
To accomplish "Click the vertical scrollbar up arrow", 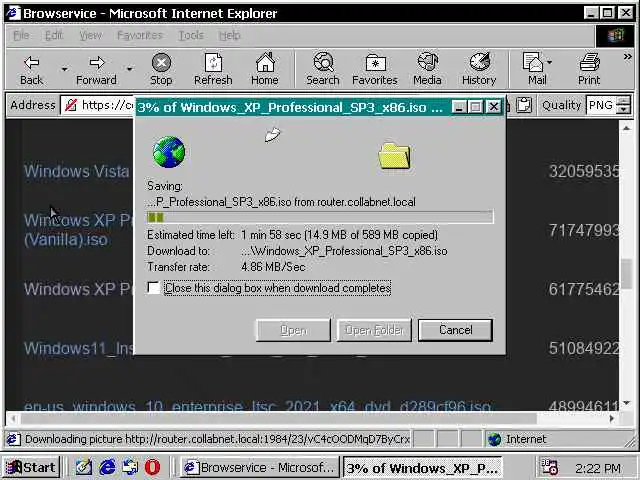I will (x=627, y=128).
